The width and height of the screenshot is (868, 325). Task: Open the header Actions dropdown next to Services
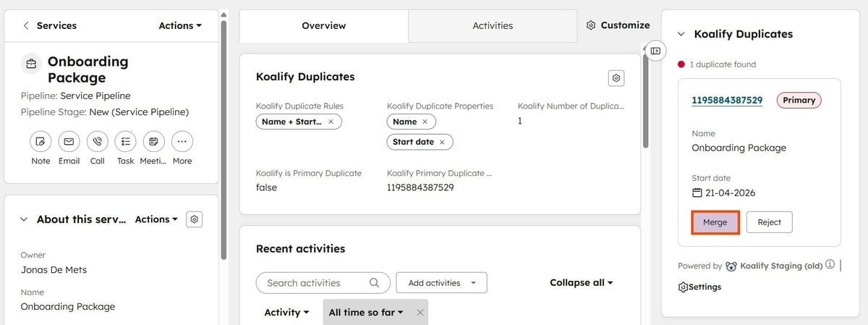pyautogui.click(x=180, y=25)
